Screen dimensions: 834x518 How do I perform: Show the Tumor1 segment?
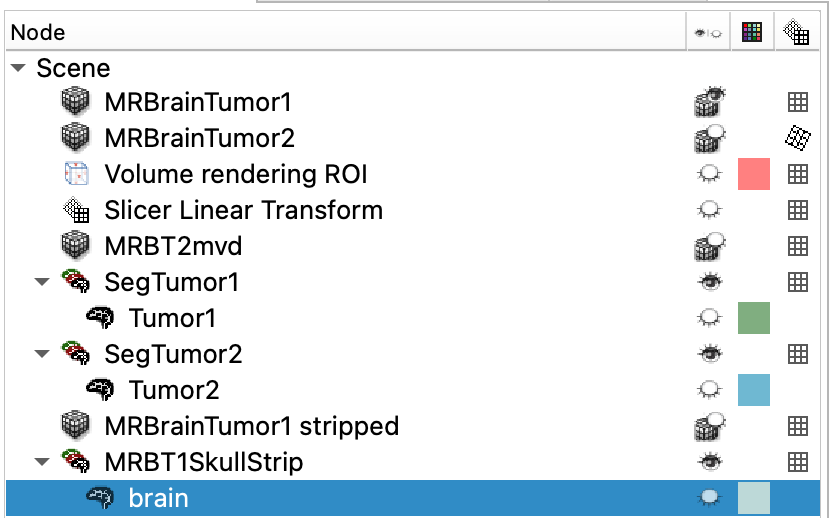click(x=710, y=318)
